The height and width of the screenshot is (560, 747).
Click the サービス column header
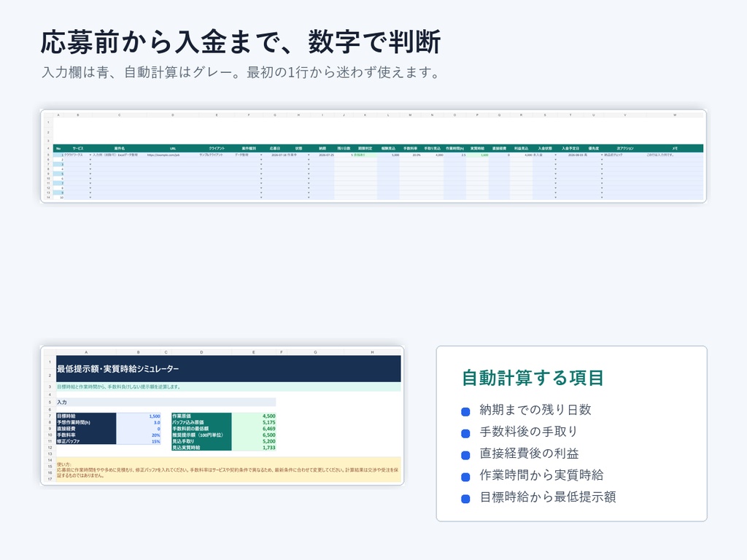pyautogui.click(x=77, y=149)
